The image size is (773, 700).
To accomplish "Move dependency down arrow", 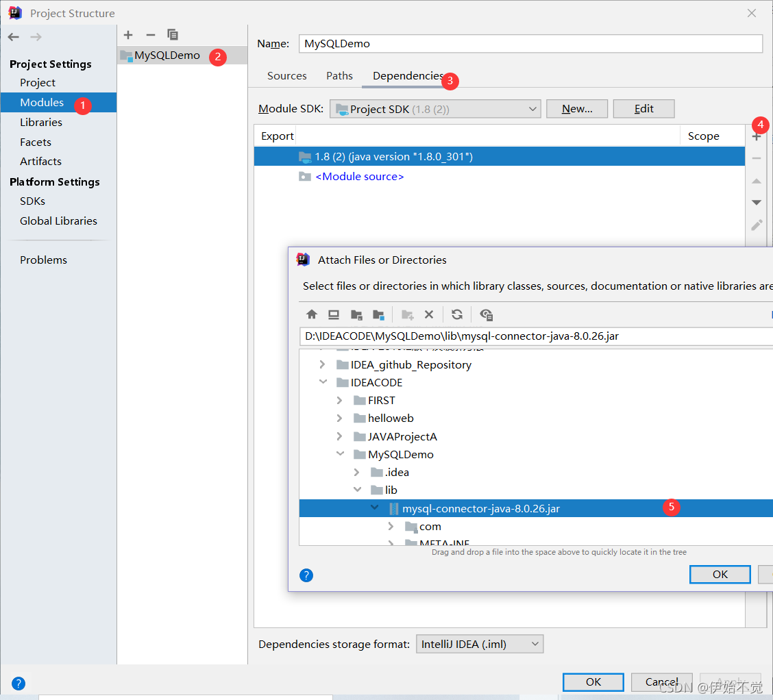I will [757, 202].
